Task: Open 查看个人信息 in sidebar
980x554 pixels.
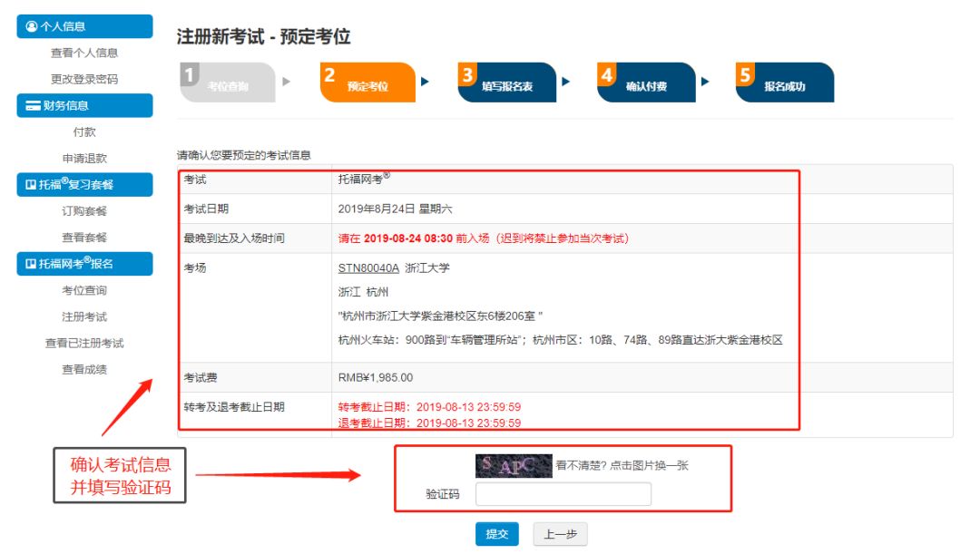Action: (x=84, y=53)
